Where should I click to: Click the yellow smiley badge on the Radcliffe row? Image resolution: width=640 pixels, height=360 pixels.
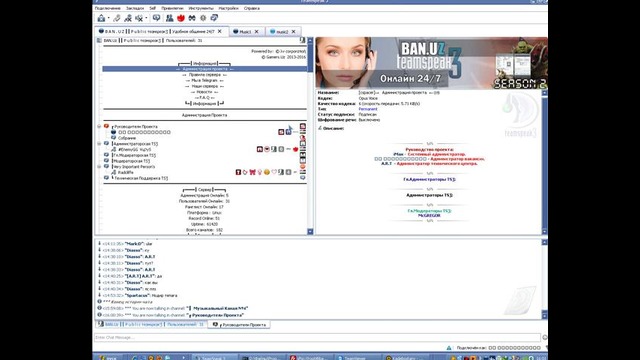[x=267, y=172]
